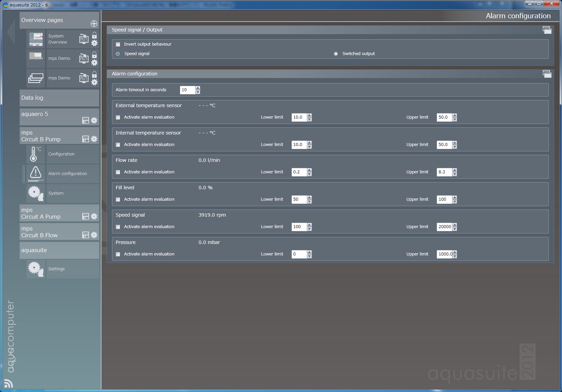Image resolution: width=562 pixels, height=392 pixels.
Task: Collapse the Alarm configuration panel
Action: tap(547, 74)
